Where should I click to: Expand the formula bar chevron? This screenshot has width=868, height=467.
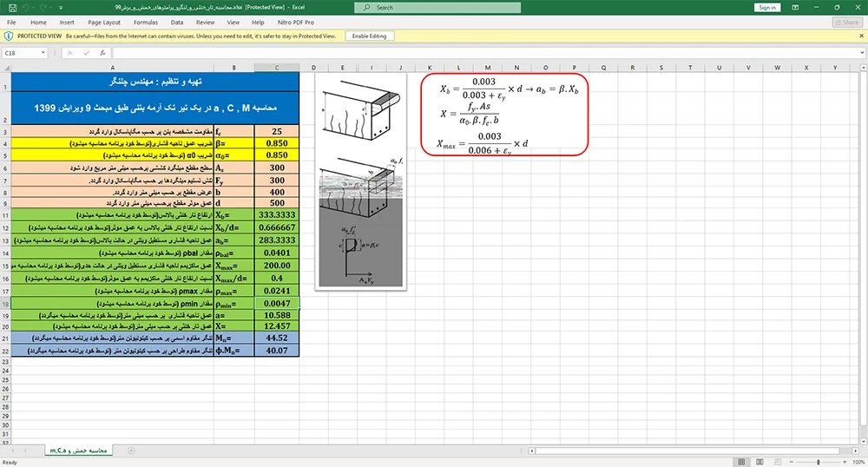pos(863,53)
